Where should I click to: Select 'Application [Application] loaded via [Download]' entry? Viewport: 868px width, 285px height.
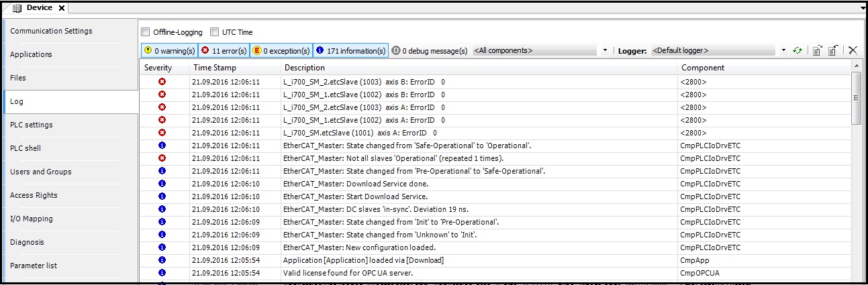click(495, 260)
